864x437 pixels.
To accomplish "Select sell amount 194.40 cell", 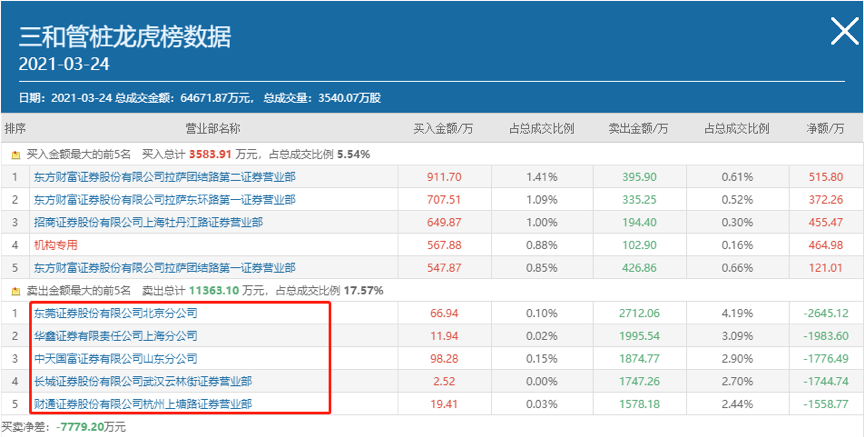I will 639,223.
